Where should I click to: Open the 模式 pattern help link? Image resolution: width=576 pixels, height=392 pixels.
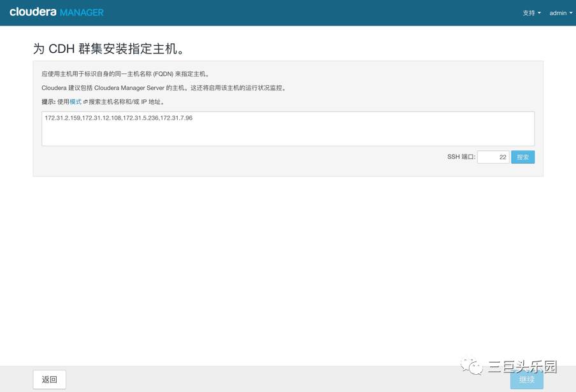click(x=75, y=102)
